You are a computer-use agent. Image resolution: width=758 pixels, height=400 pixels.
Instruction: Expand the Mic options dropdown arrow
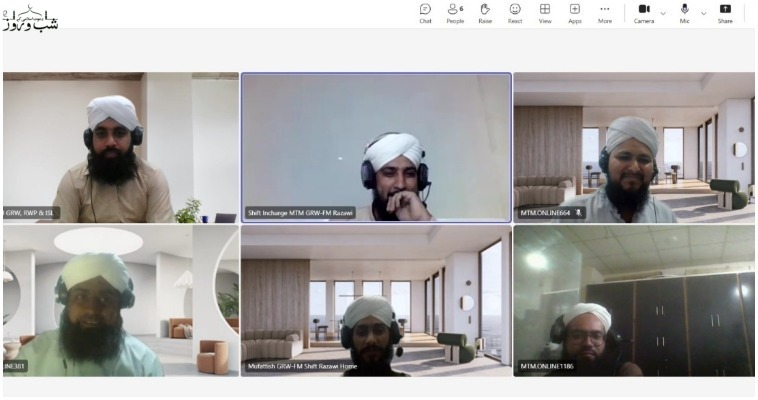point(703,13)
